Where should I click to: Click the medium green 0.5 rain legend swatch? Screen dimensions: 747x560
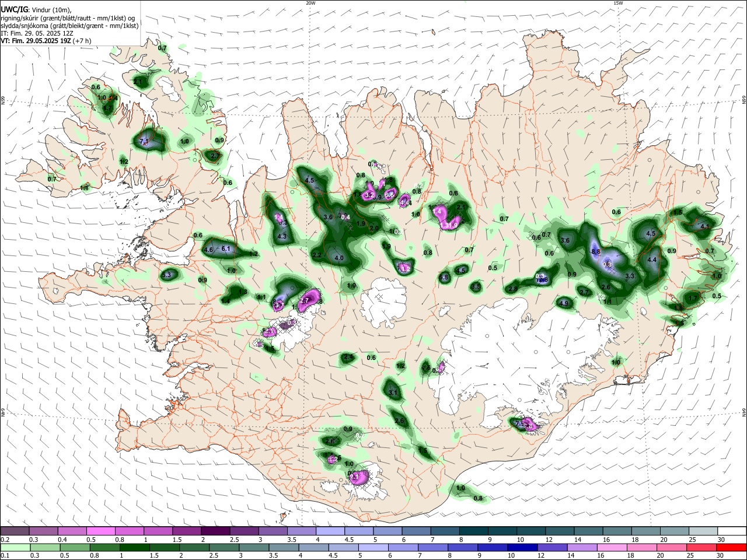75,547
